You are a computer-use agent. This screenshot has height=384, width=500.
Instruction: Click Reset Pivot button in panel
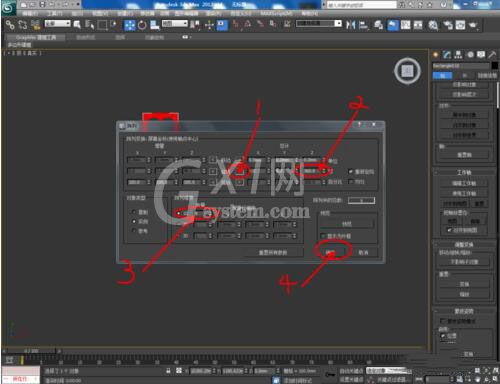[x=464, y=155]
